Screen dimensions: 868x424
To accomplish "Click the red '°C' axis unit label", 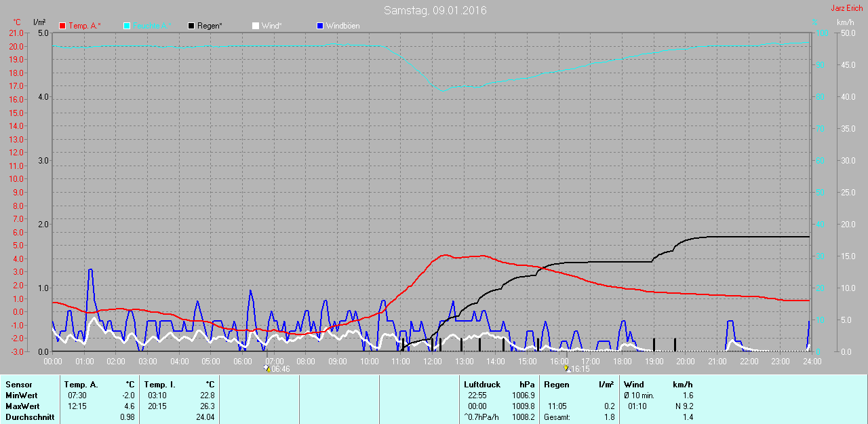I will [x=17, y=22].
